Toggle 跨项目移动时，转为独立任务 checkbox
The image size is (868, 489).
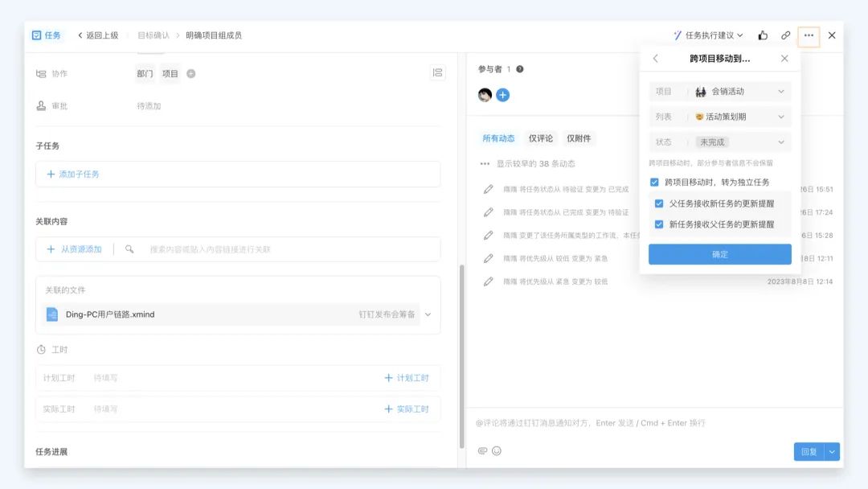[x=654, y=183]
